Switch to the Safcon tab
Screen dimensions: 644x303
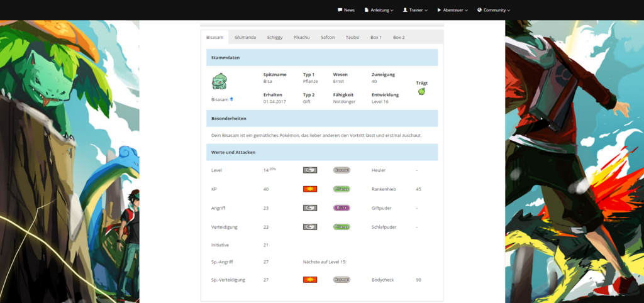click(x=328, y=37)
